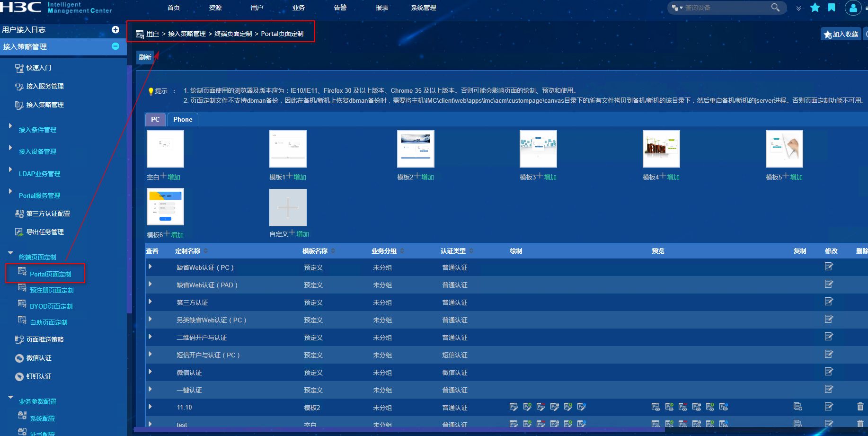
Task: Open 自助页面定制 in the sidebar
Action: (48, 322)
